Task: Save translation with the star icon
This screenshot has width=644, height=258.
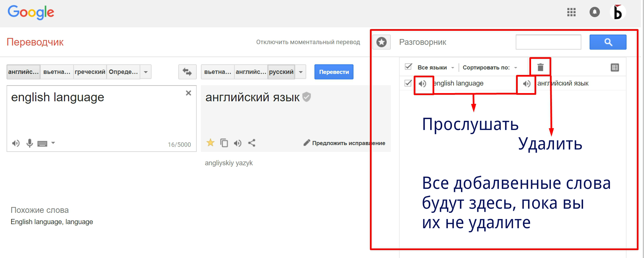Action: [x=210, y=143]
